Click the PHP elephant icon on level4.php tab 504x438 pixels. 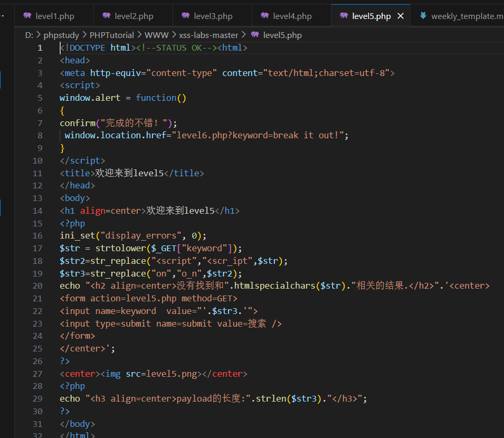point(264,15)
